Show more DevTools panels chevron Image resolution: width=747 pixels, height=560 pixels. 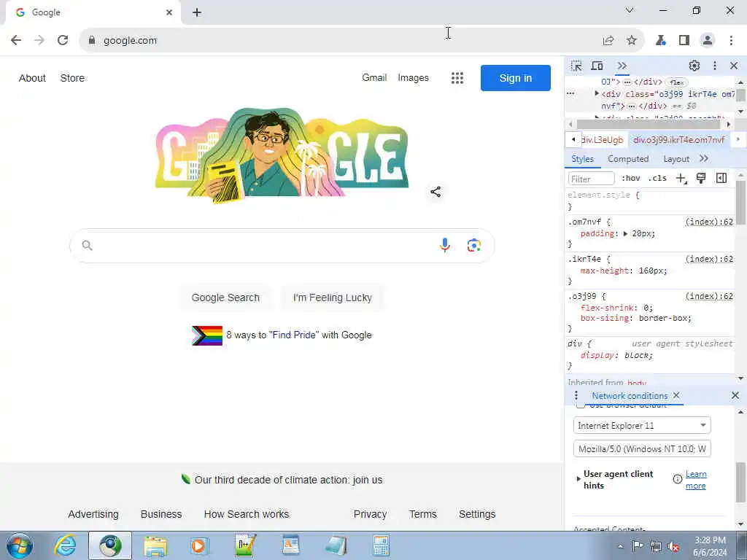(622, 66)
